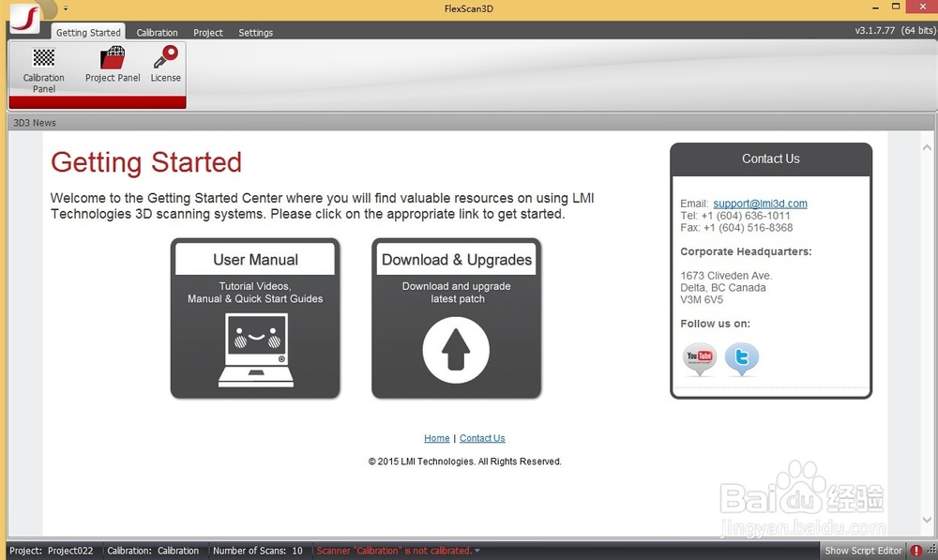Open the YouTube follow icon
This screenshot has width=938, height=560.
700,358
